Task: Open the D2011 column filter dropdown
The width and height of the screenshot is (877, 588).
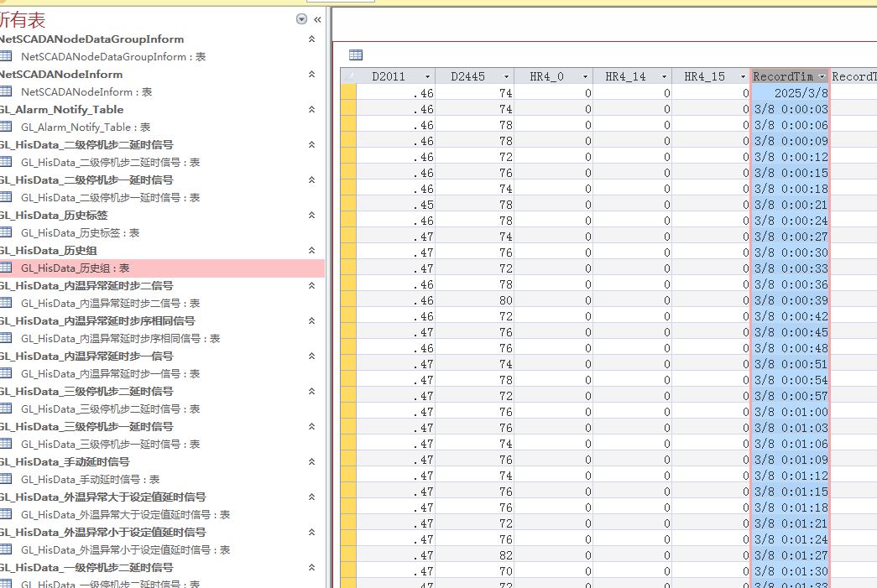Action: click(427, 77)
